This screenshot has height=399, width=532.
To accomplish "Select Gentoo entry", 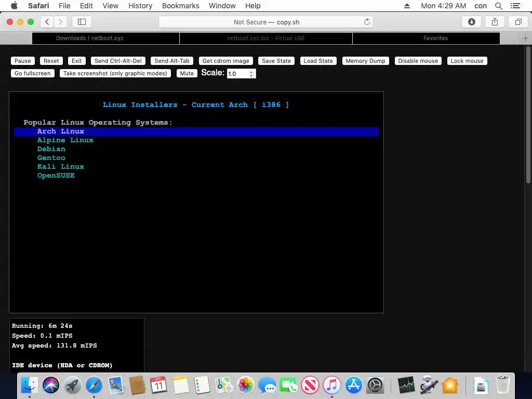I will (51, 158).
